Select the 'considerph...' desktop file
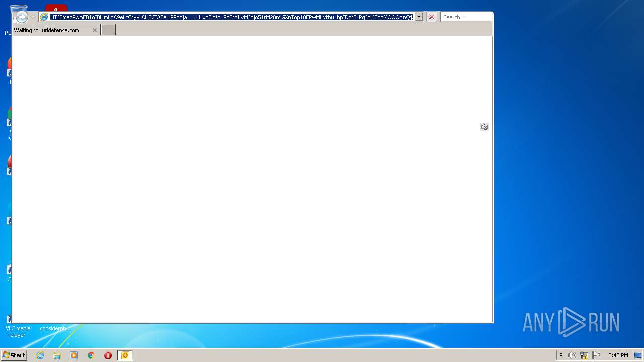644x362 pixels. (55, 328)
